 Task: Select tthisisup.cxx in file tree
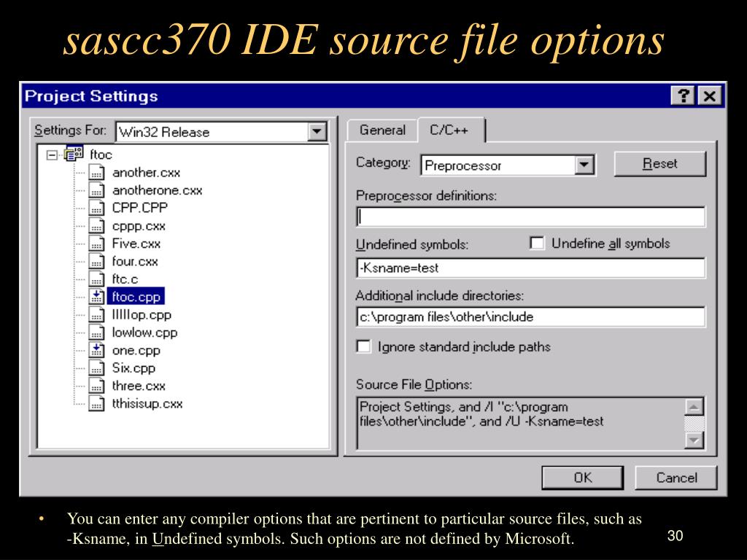coord(147,404)
